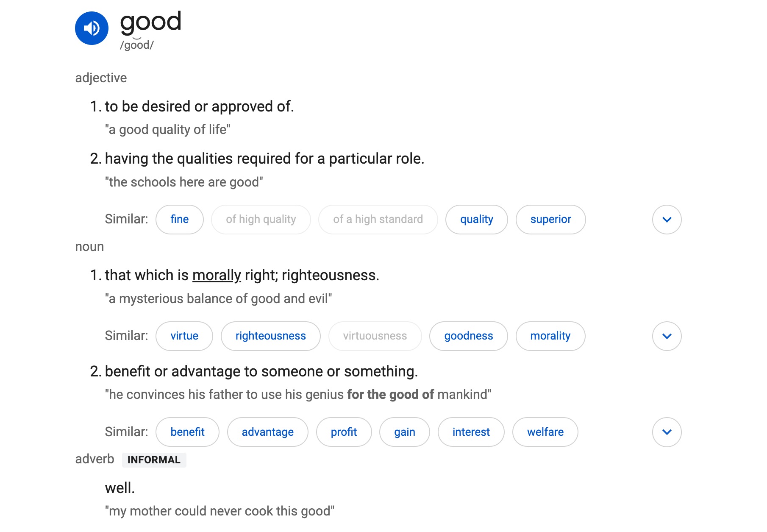
Task: Click the 'righteousness' synonym chip
Action: [270, 336]
